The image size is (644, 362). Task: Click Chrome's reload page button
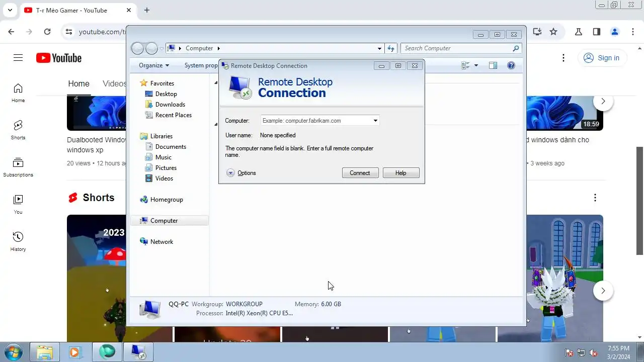click(x=47, y=32)
